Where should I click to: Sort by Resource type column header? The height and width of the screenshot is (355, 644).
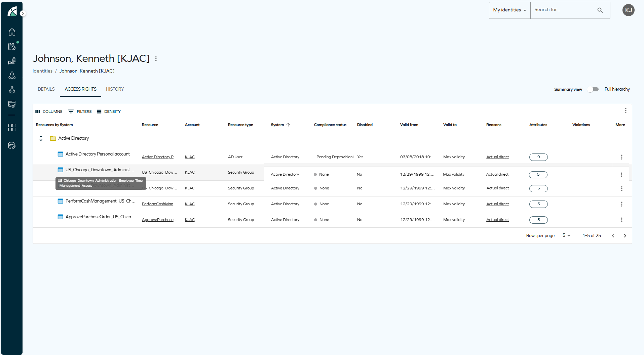tap(240, 125)
